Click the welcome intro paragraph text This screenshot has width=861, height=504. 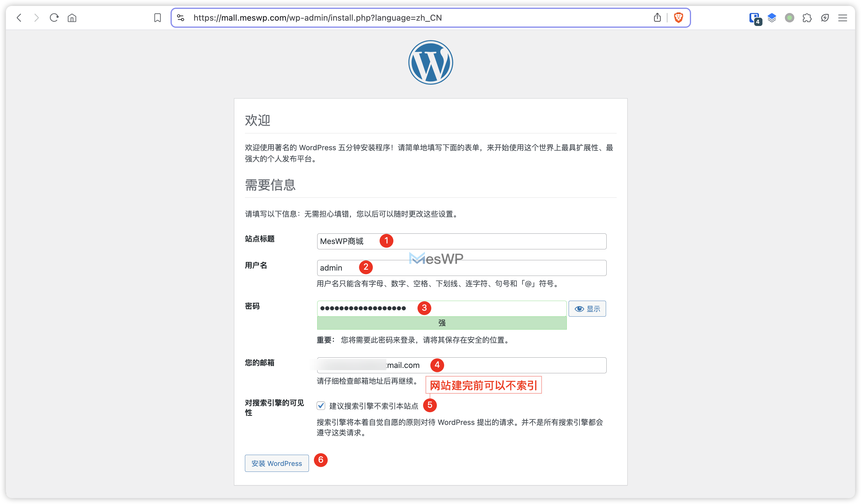(x=429, y=153)
